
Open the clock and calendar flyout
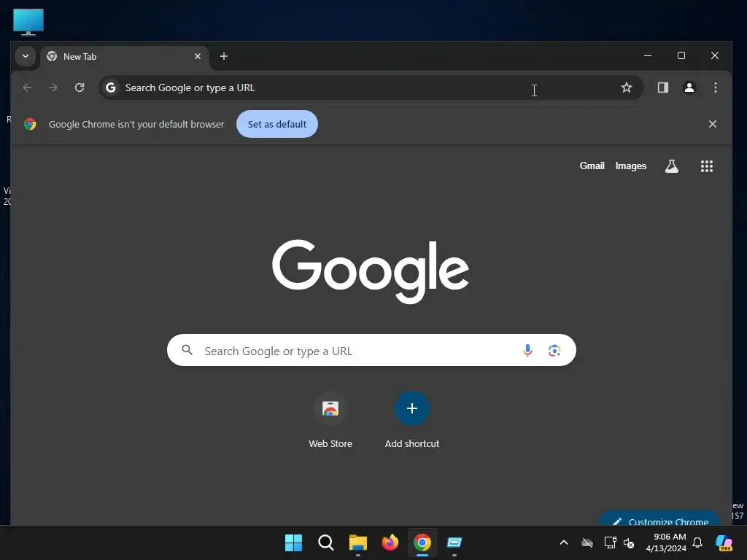click(x=665, y=542)
